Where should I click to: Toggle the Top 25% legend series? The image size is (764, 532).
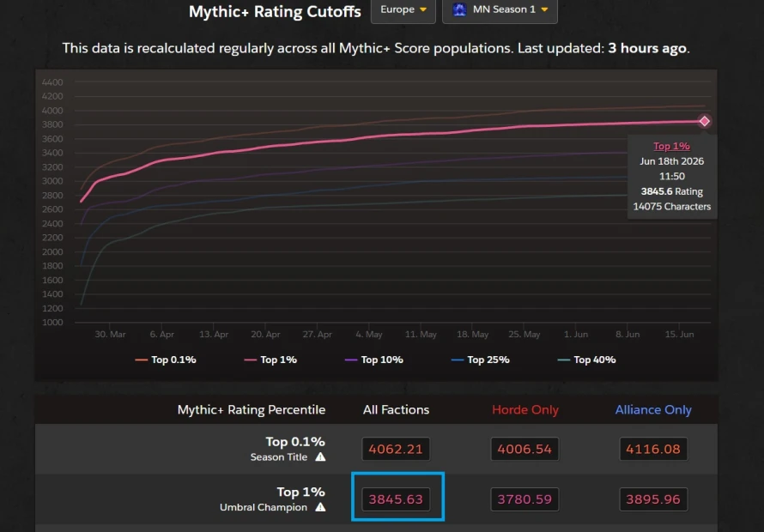tap(481, 360)
